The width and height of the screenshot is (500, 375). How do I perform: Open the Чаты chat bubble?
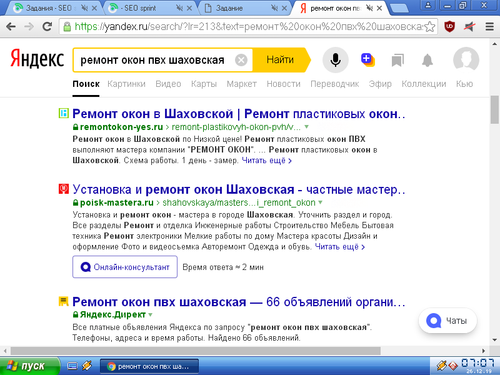click(x=448, y=321)
